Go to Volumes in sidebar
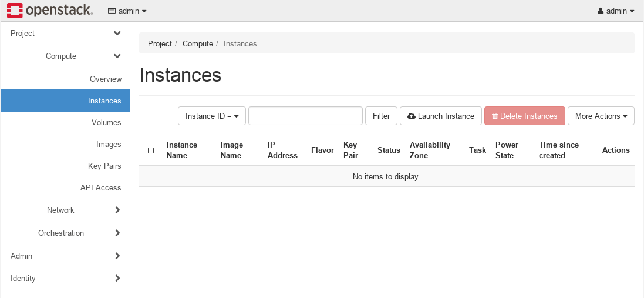644x298 pixels. (106, 122)
